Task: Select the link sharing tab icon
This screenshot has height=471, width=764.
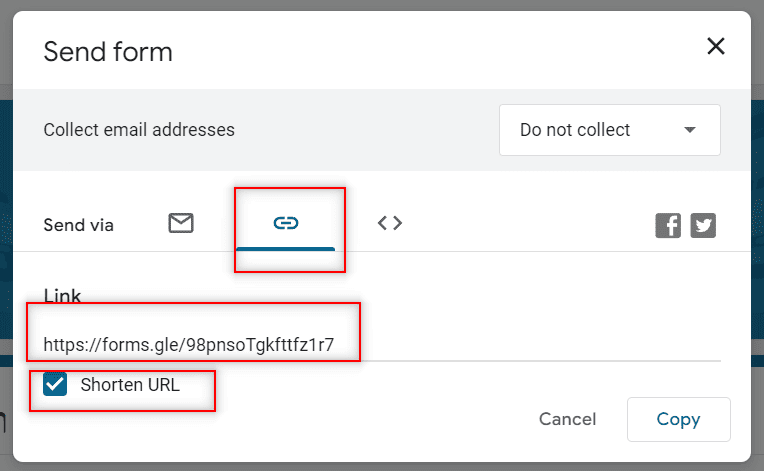Action: (286, 223)
